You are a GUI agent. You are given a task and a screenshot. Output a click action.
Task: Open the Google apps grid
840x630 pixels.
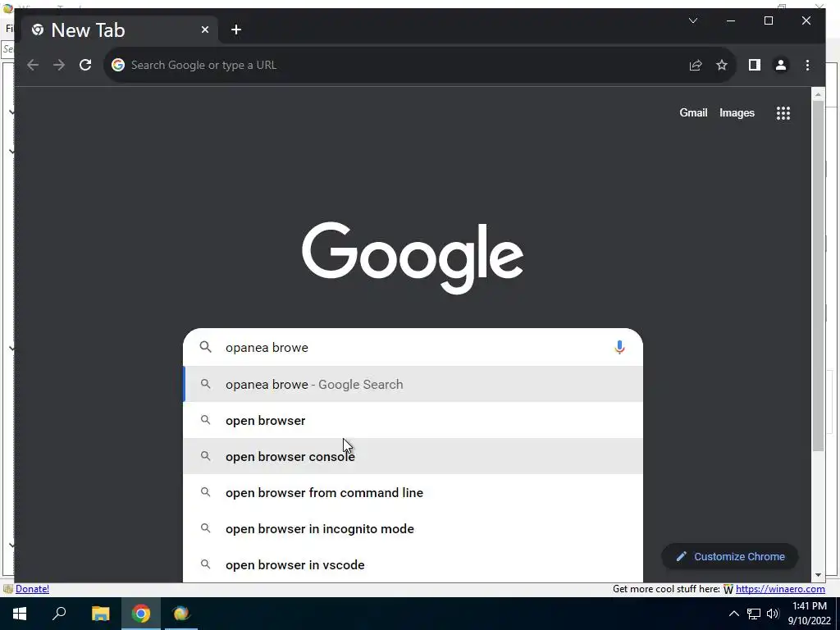coord(783,112)
